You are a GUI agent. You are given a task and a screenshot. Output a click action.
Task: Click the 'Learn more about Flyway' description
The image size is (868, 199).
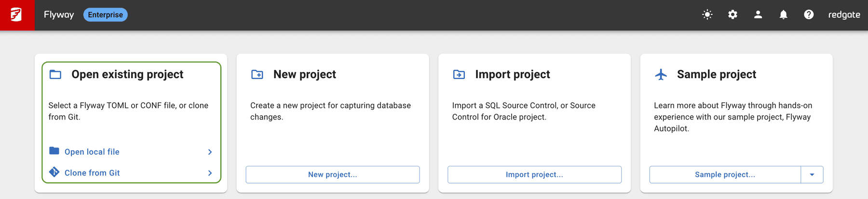(733, 117)
